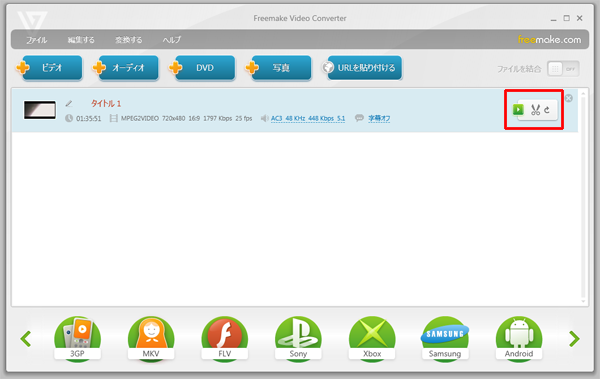Viewport: 600px width, 379px height.
Task: Pick the Samsung device profile
Action: point(445,338)
